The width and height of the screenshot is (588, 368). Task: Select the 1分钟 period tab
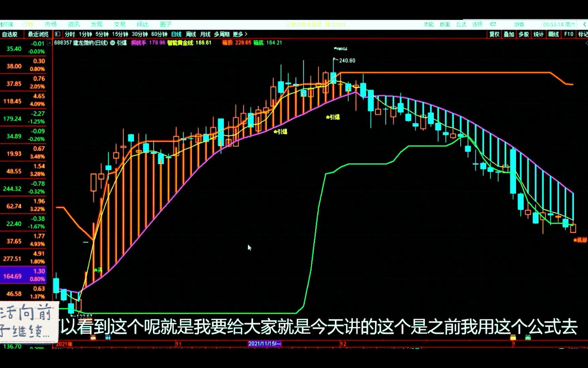pos(85,34)
